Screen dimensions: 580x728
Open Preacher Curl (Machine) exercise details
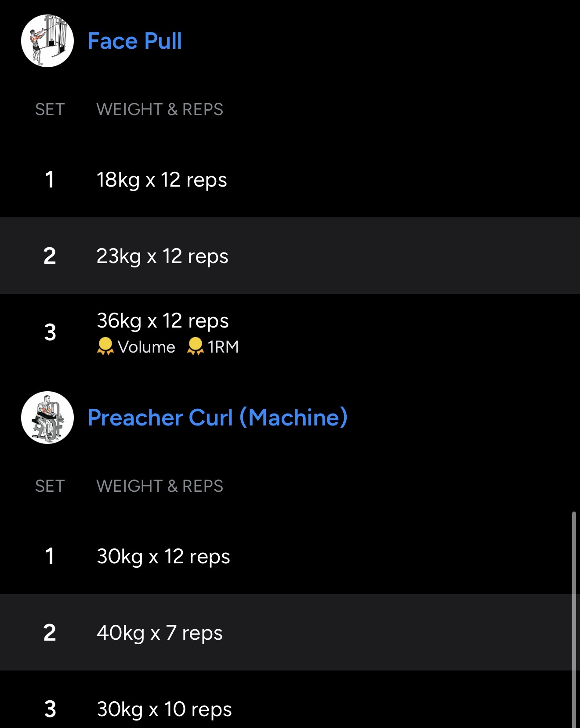pos(217,418)
